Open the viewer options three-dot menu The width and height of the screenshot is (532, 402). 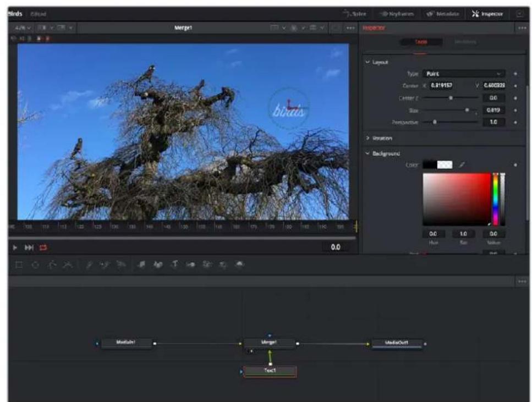pos(350,28)
